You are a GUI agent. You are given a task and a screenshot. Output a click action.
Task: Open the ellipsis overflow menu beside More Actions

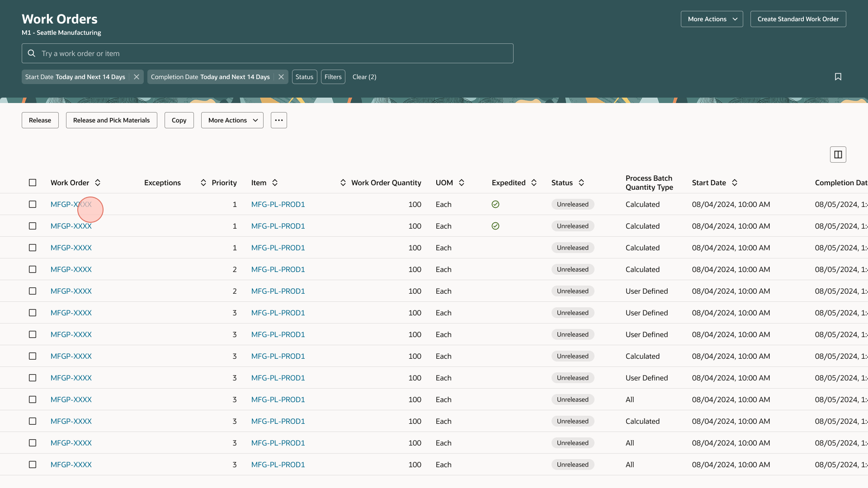coord(279,120)
